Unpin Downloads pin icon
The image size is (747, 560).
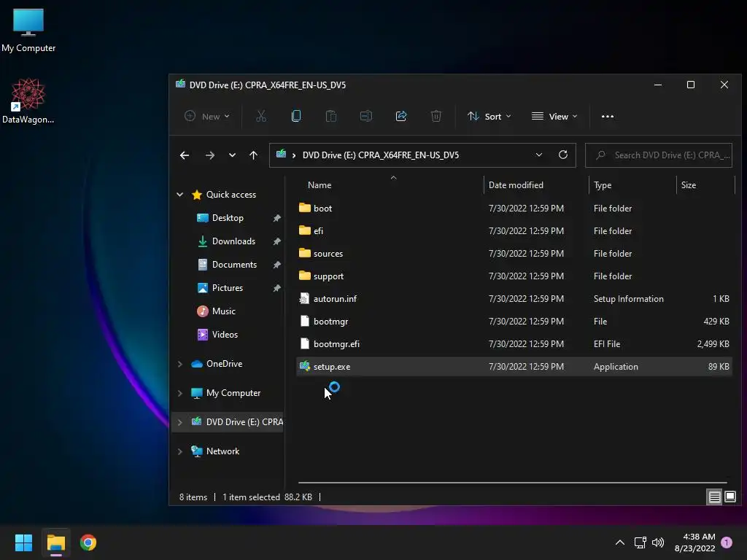pos(276,241)
